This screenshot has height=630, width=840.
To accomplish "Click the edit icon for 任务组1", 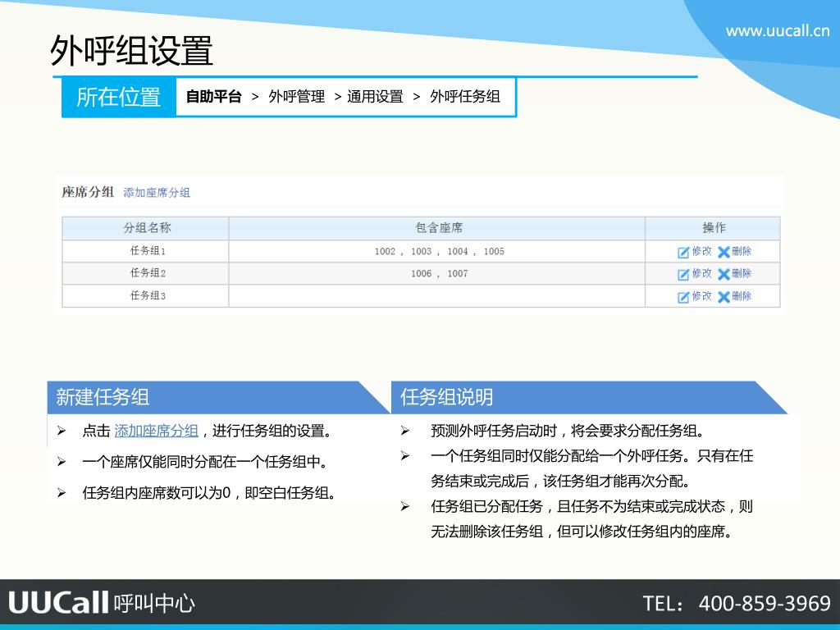I will [683, 253].
